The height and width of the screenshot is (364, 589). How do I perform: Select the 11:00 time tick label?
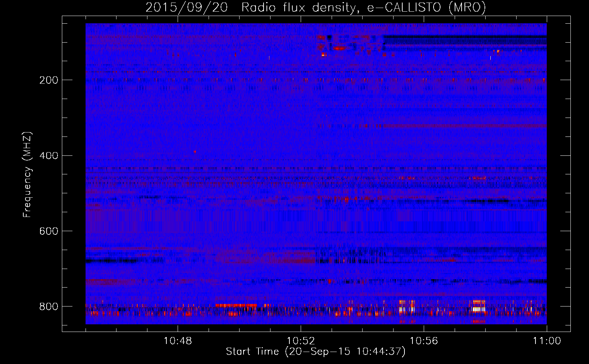click(x=547, y=341)
